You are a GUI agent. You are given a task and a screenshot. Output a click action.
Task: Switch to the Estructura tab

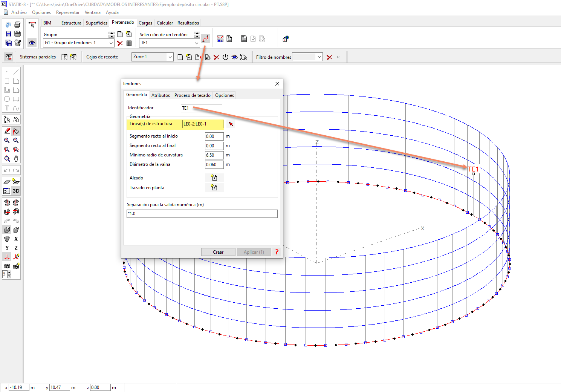71,23
